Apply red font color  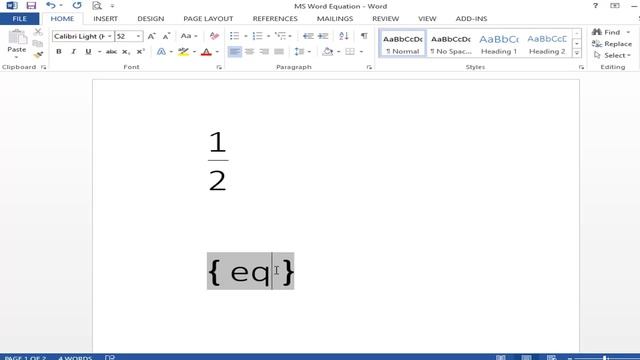[x=206, y=52]
